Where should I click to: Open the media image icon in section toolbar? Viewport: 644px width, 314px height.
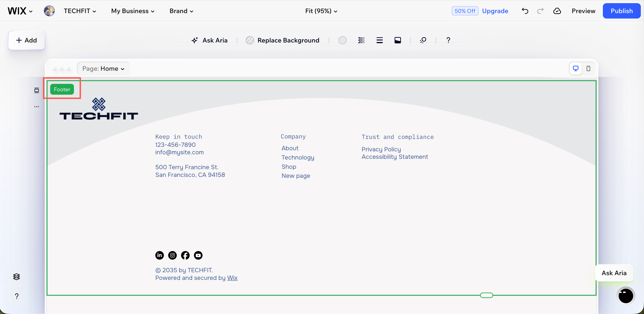[x=398, y=40]
